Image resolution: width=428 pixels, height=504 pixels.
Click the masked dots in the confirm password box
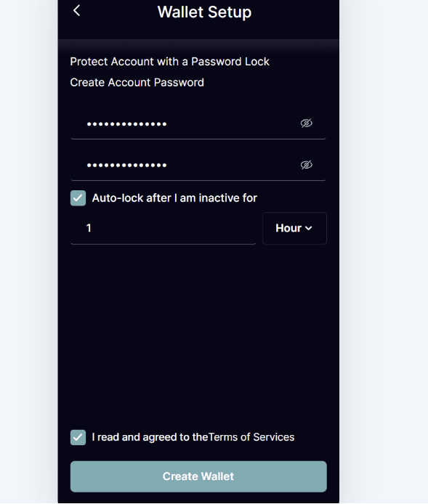126,166
